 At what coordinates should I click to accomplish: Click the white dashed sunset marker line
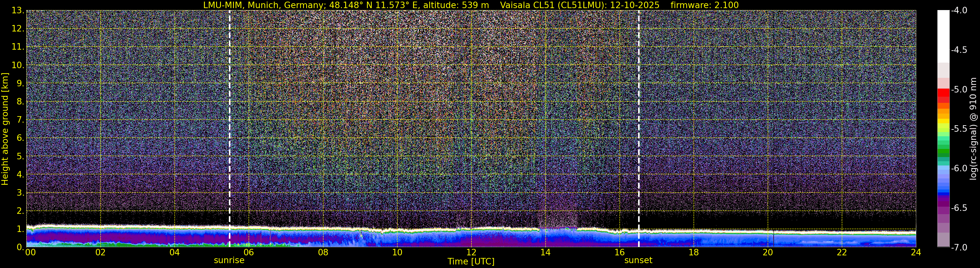tap(639, 129)
